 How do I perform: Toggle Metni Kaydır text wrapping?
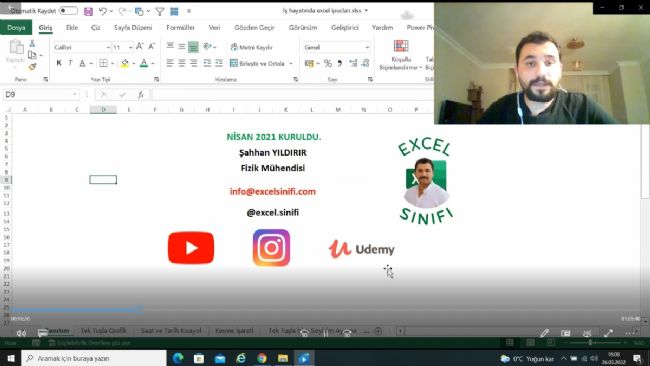coord(252,47)
